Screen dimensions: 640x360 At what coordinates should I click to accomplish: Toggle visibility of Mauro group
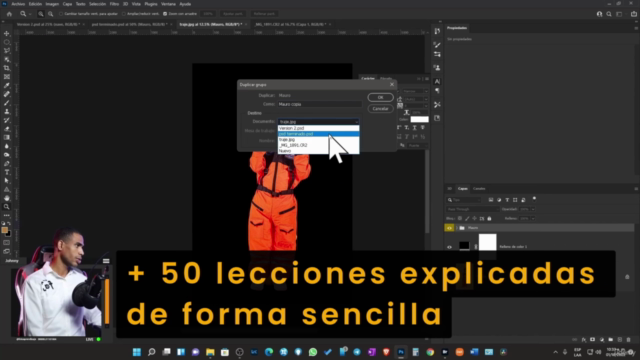tap(449, 228)
